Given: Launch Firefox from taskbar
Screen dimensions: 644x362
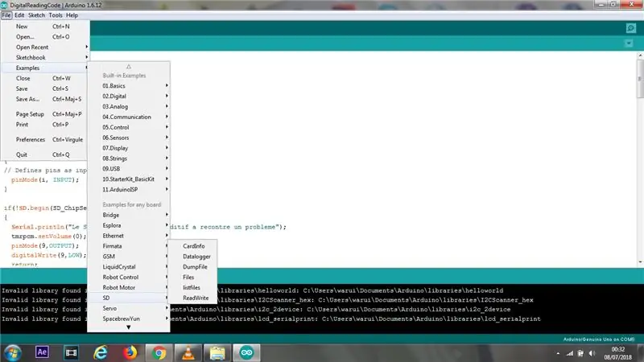Looking at the screenshot, I should point(130,352).
